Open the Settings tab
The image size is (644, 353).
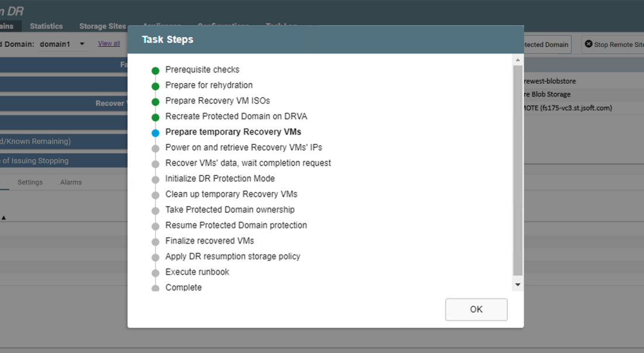(x=30, y=182)
